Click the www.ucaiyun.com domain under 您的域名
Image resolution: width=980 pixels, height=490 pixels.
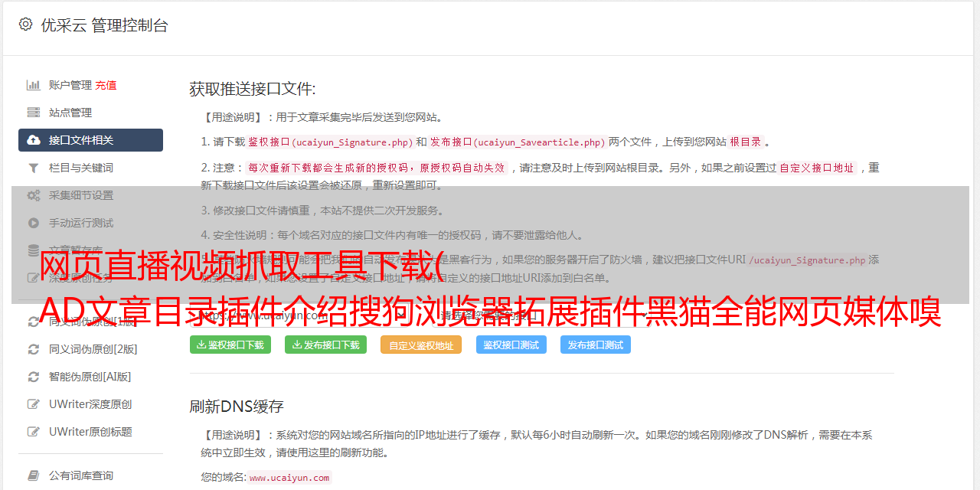[289, 477]
